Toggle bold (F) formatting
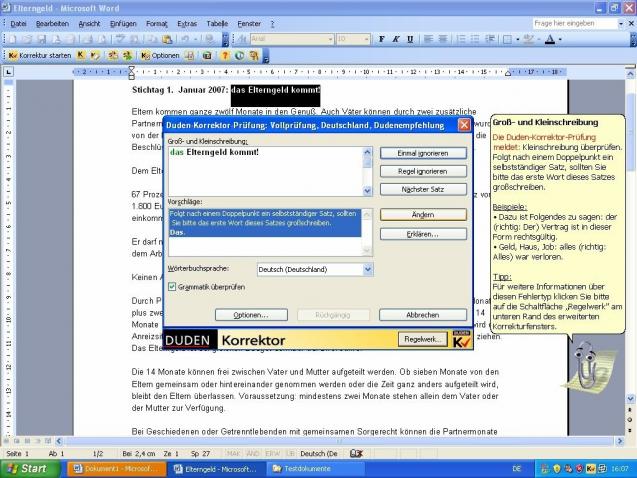 pos(381,39)
